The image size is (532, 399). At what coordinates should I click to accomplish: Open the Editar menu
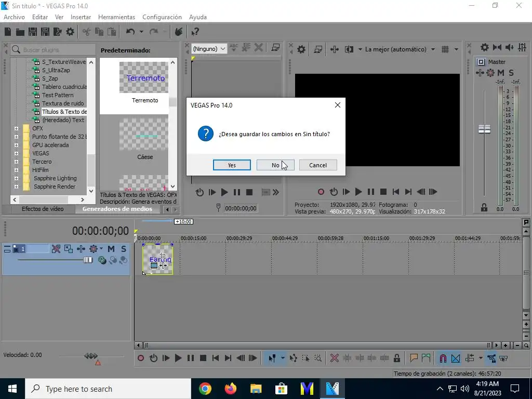coord(40,17)
